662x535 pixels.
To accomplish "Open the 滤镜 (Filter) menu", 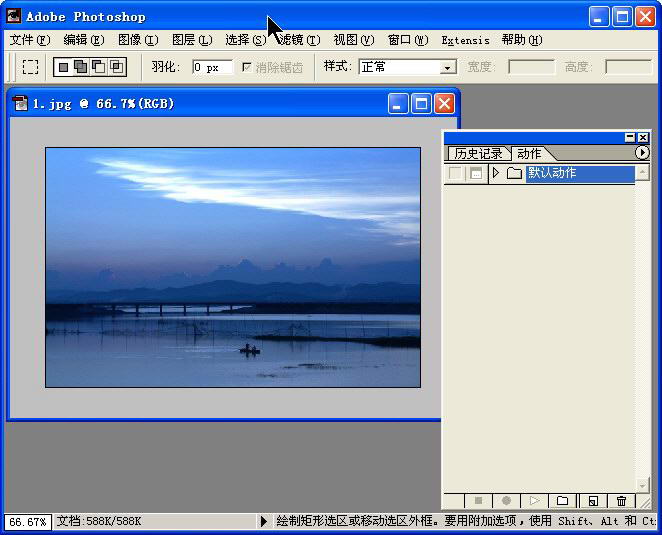I will click(297, 40).
